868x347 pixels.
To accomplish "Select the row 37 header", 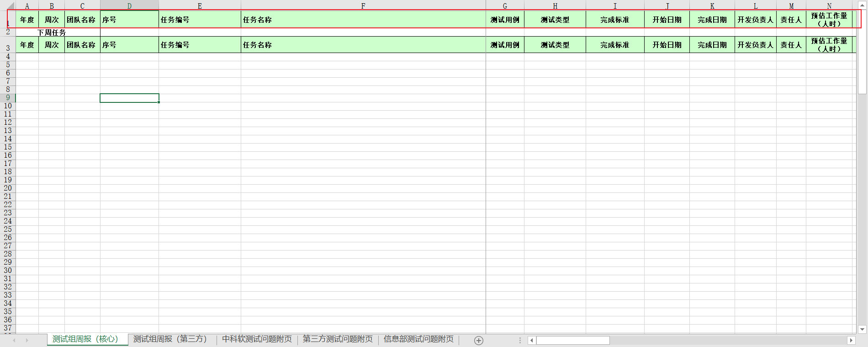I will tap(8, 328).
